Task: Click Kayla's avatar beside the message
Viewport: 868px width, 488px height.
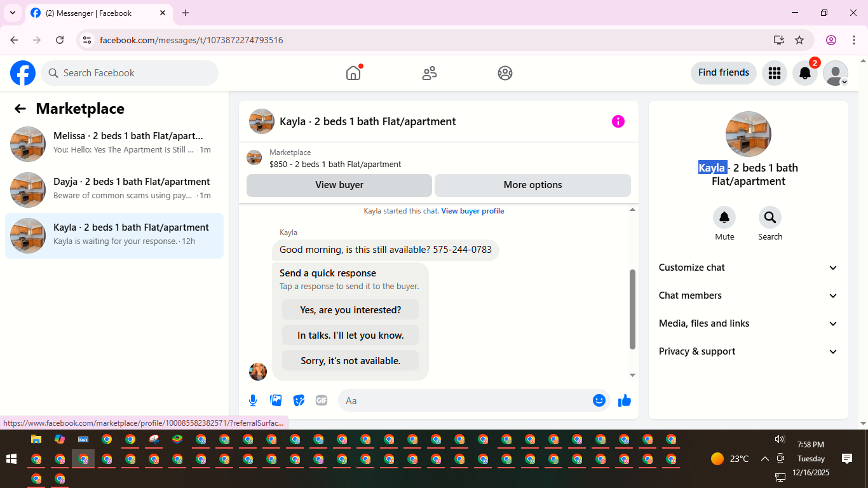Action: [258, 372]
